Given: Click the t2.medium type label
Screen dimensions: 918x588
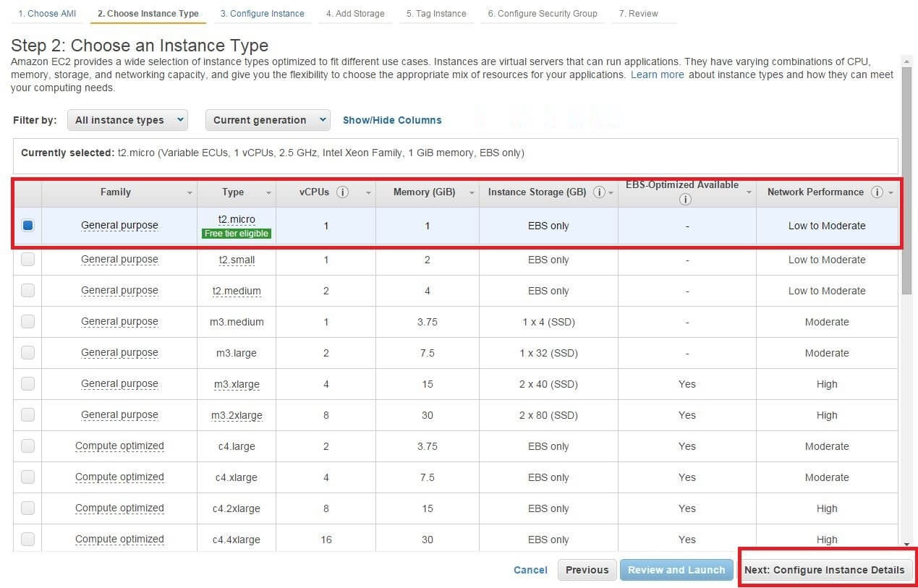Looking at the screenshot, I should click(237, 291).
